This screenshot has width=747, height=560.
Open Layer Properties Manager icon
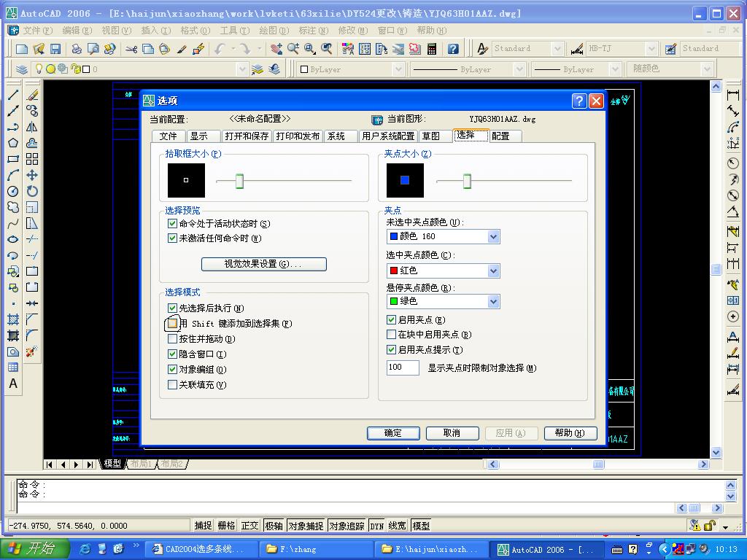pyautogui.click(x=21, y=69)
